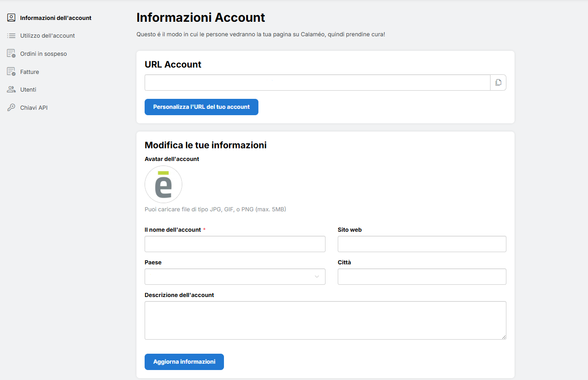Go to Ordini in sospeso
588x380 pixels.
(x=44, y=54)
